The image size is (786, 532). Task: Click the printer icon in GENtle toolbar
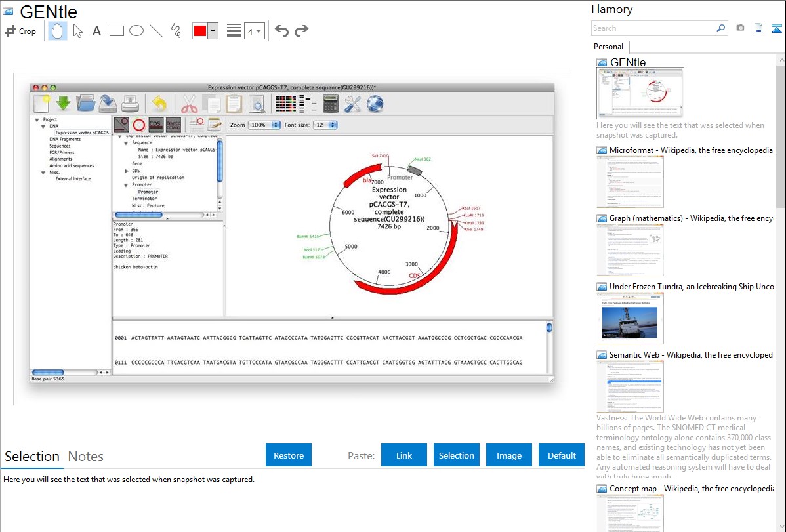point(131,104)
